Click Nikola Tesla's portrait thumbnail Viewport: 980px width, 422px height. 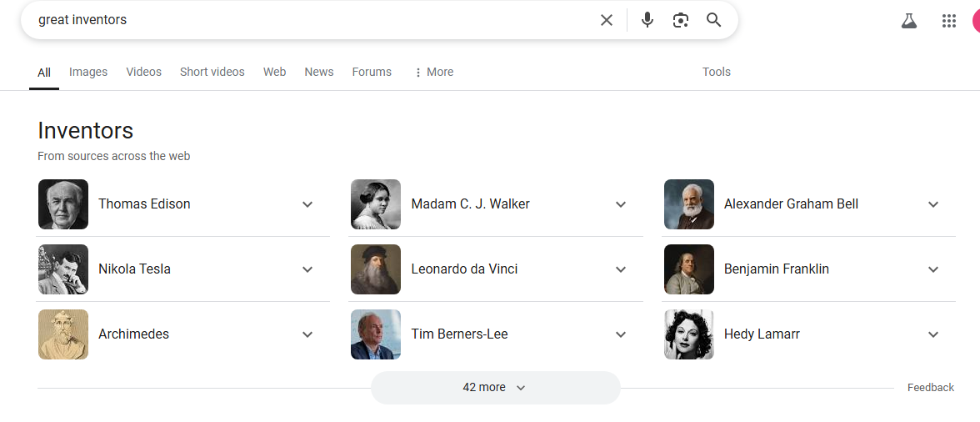point(63,269)
